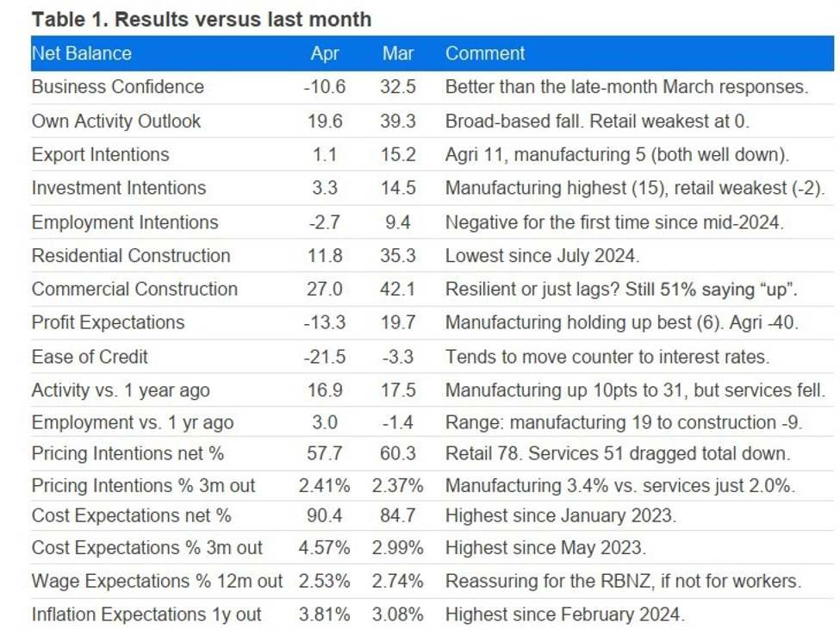
Task: Select the 'Inflation Expectations 1y out' row label
Action: pyautogui.click(x=146, y=614)
